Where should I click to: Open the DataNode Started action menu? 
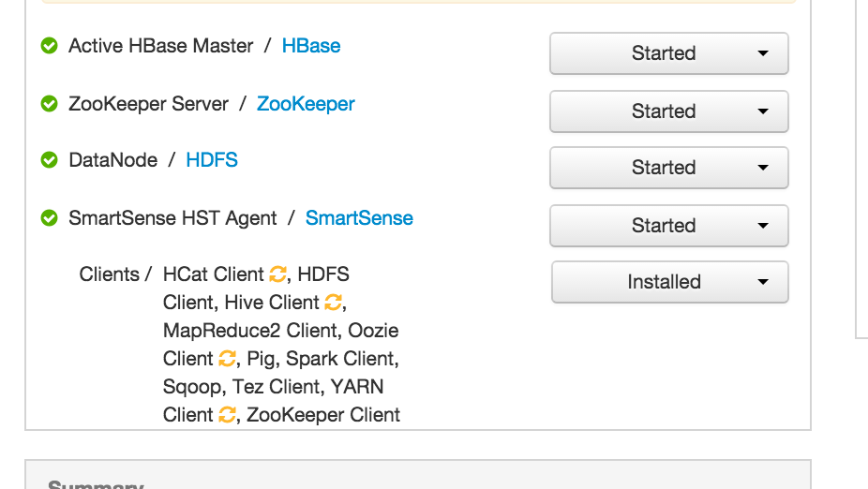coord(668,168)
